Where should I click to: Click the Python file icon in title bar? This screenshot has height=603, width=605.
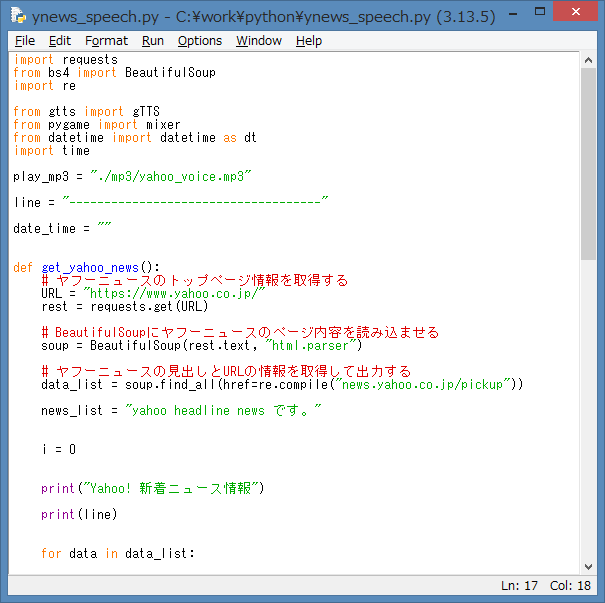(x=17, y=16)
